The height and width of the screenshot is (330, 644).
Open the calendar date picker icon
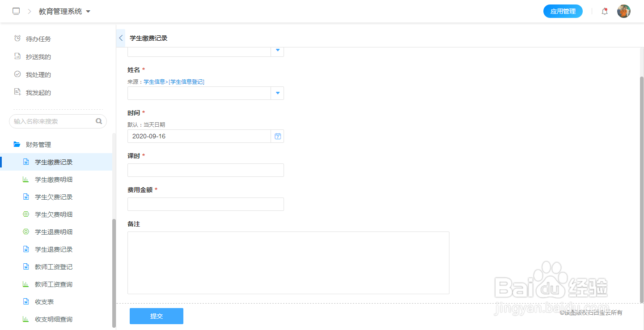pyautogui.click(x=278, y=136)
